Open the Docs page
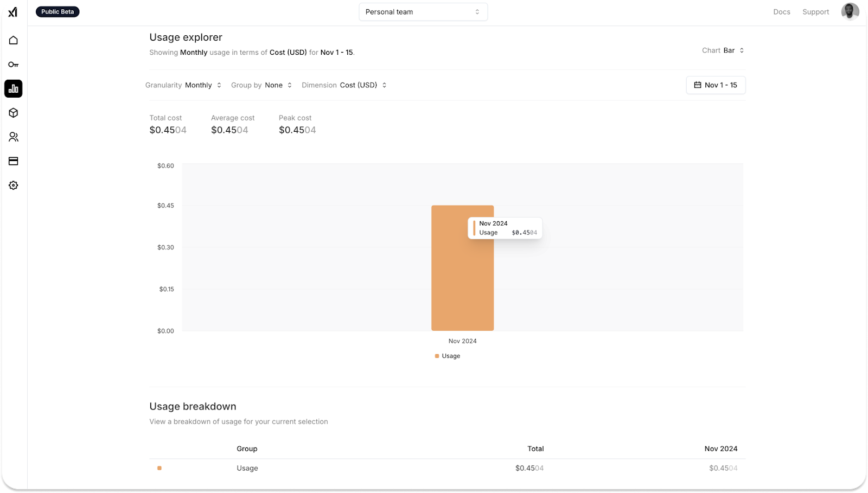 (781, 11)
